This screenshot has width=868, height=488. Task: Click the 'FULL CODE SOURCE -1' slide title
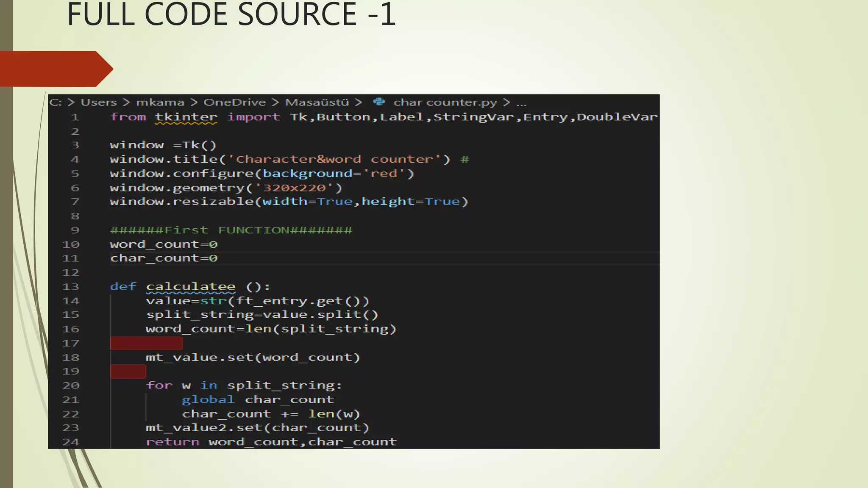(231, 14)
